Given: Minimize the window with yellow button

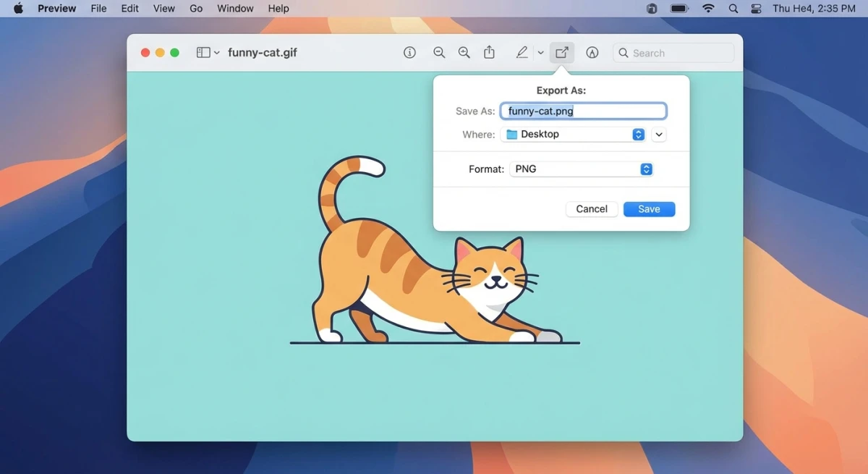Looking at the screenshot, I should (x=160, y=53).
